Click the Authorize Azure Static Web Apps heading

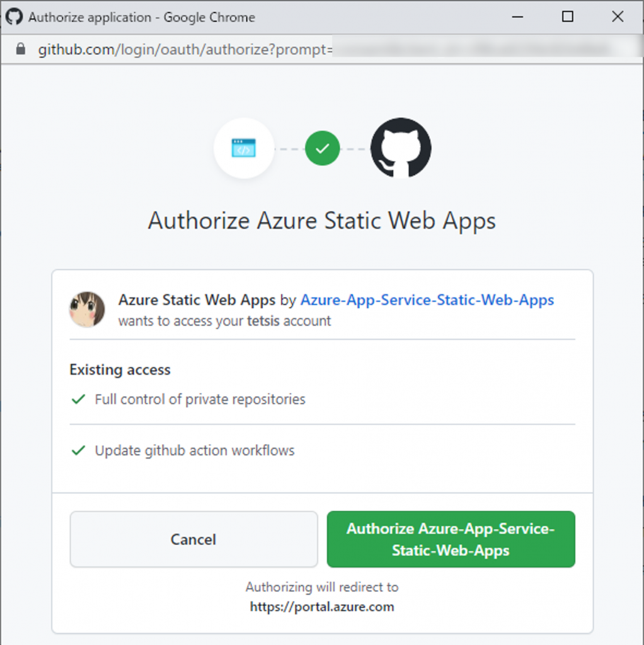click(321, 221)
